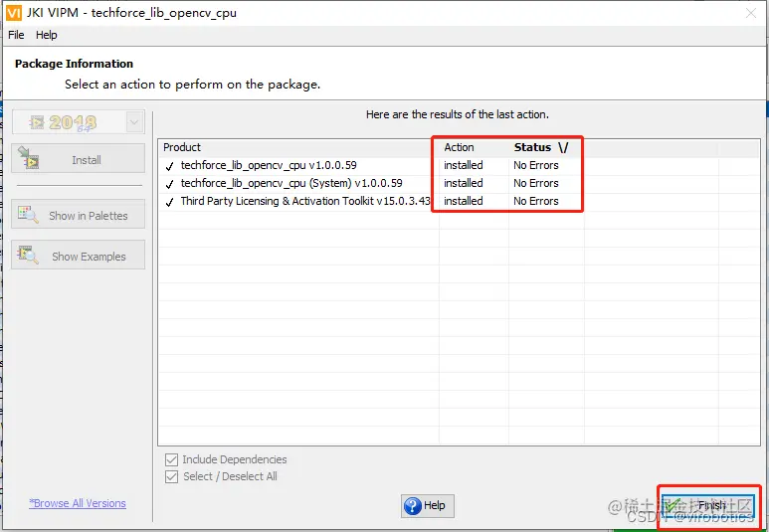Click the Install button's package icon
This screenshot has width=769, height=532.
pyautogui.click(x=29, y=157)
